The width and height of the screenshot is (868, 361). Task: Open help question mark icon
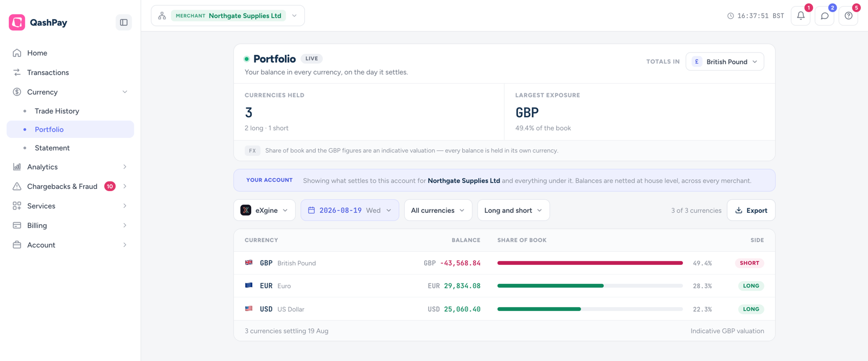[x=848, y=16]
